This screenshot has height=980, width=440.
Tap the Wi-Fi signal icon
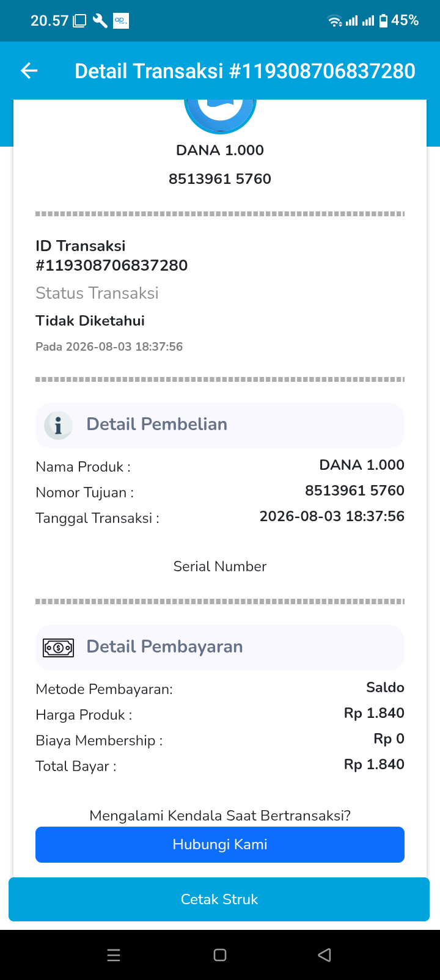pos(335,21)
